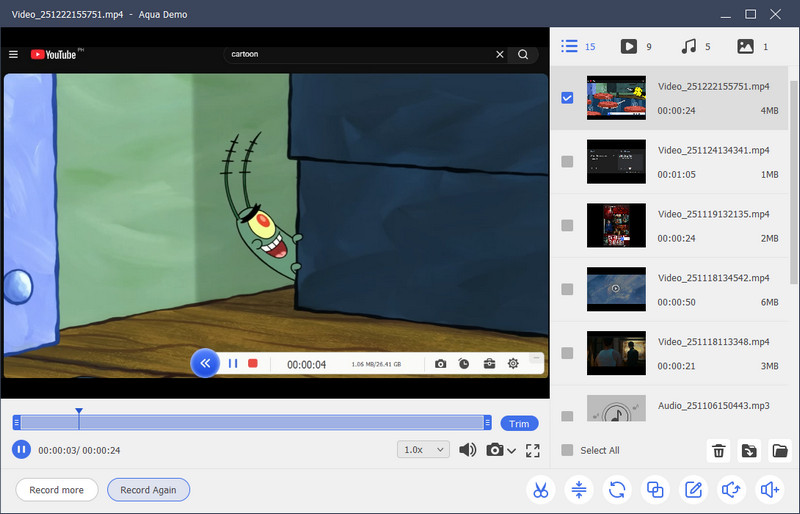Click the import file folder-arrow icon
This screenshot has width=800, height=514.
(x=749, y=451)
